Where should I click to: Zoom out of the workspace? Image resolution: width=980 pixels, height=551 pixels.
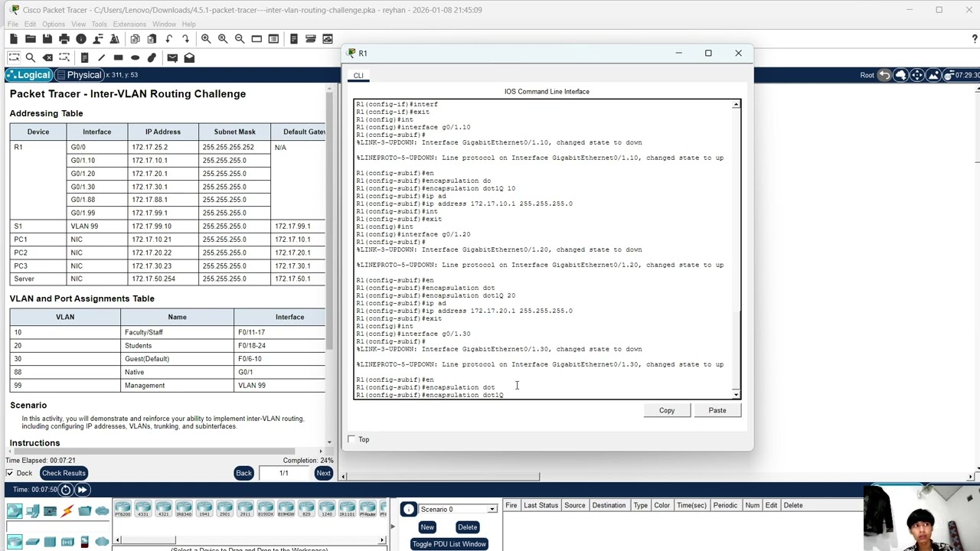click(x=240, y=39)
